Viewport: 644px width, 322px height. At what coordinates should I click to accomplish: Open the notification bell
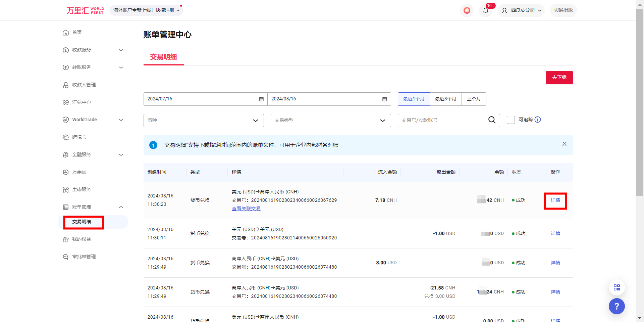485,10
